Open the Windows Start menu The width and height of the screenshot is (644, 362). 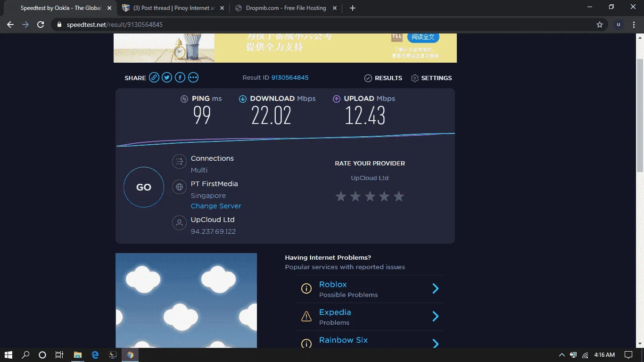coord(8,355)
